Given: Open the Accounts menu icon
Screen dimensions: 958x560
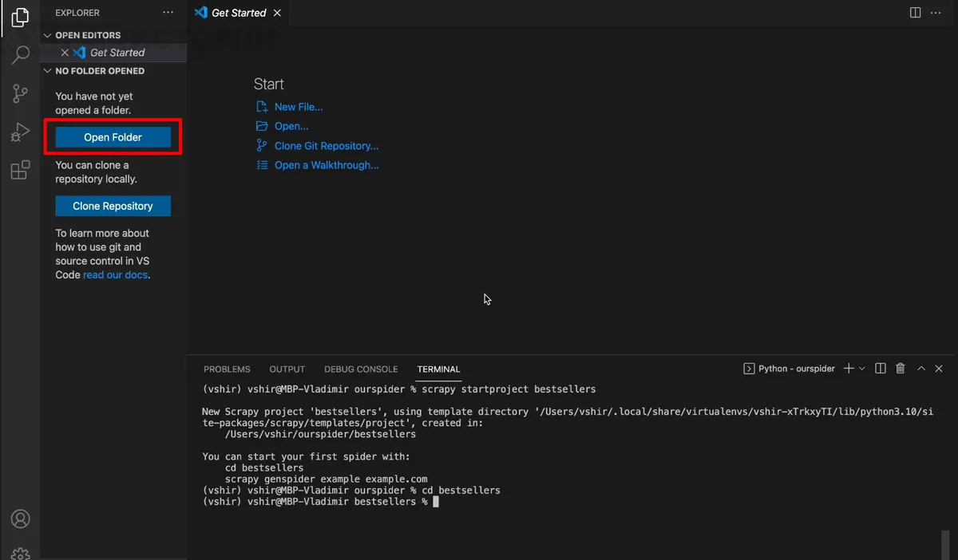Looking at the screenshot, I should click(20, 519).
